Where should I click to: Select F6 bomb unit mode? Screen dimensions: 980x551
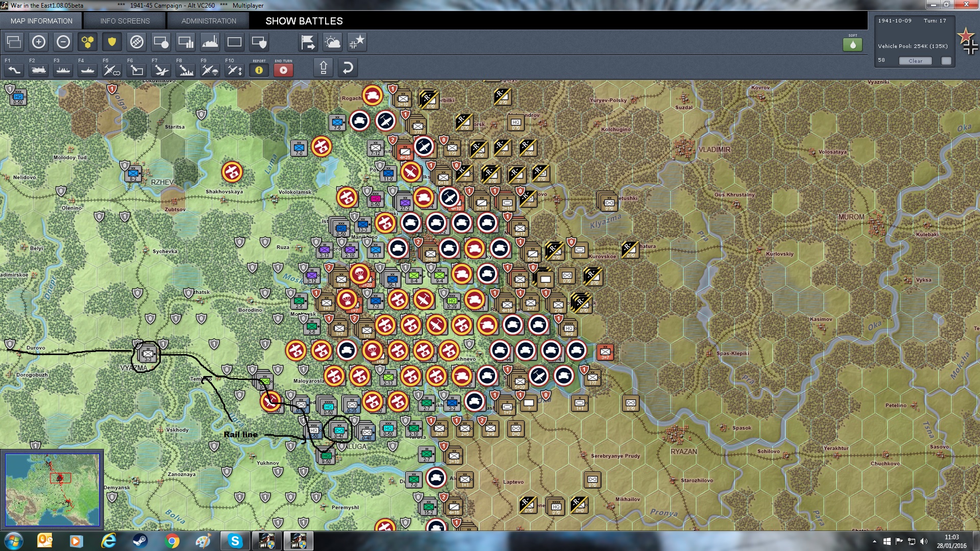point(136,70)
